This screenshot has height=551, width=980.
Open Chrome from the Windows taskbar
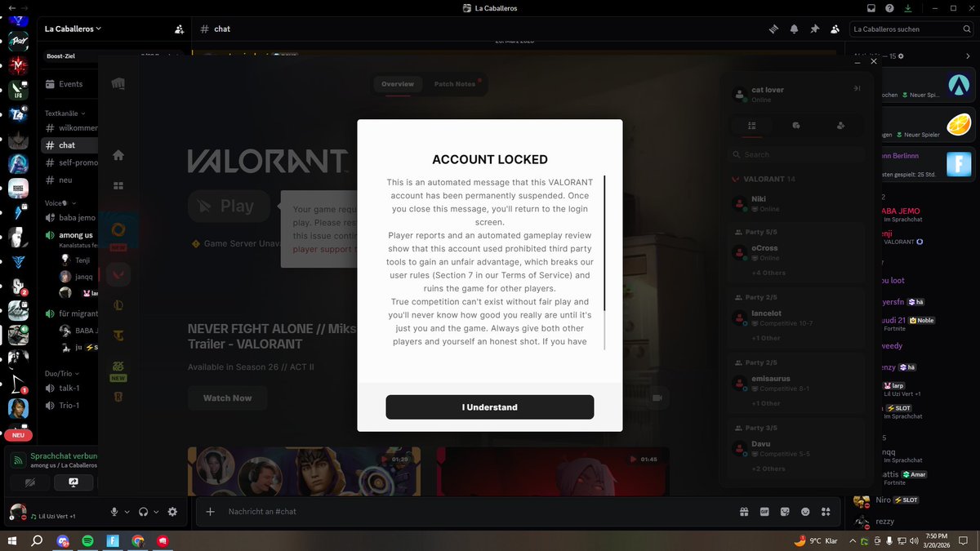pos(138,540)
